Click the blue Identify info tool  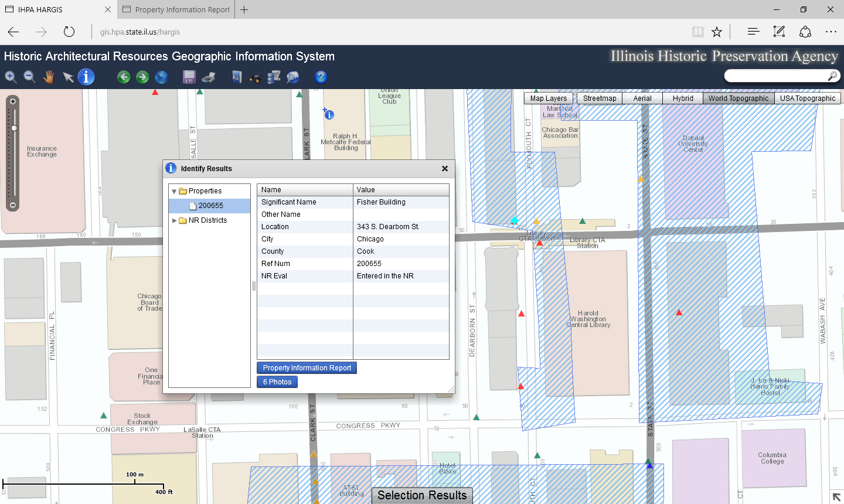point(86,77)
